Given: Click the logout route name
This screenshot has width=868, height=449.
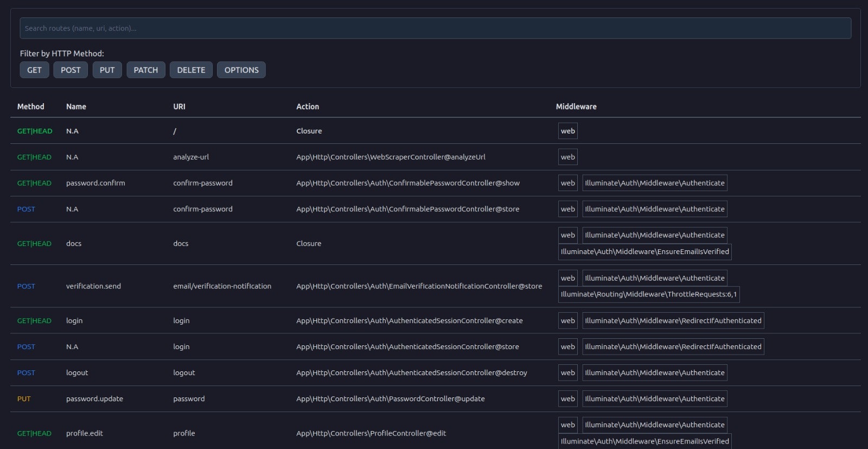Looking at the screenshot, I should pos(77,373).
